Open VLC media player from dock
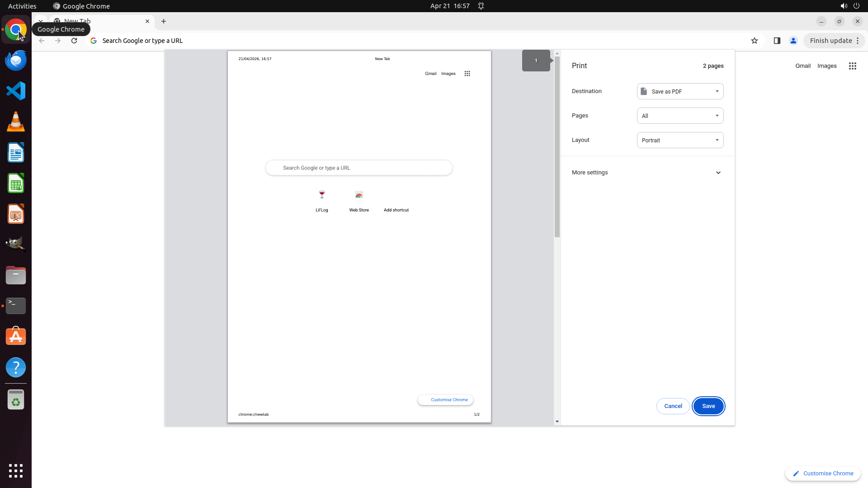 point(16,122)
